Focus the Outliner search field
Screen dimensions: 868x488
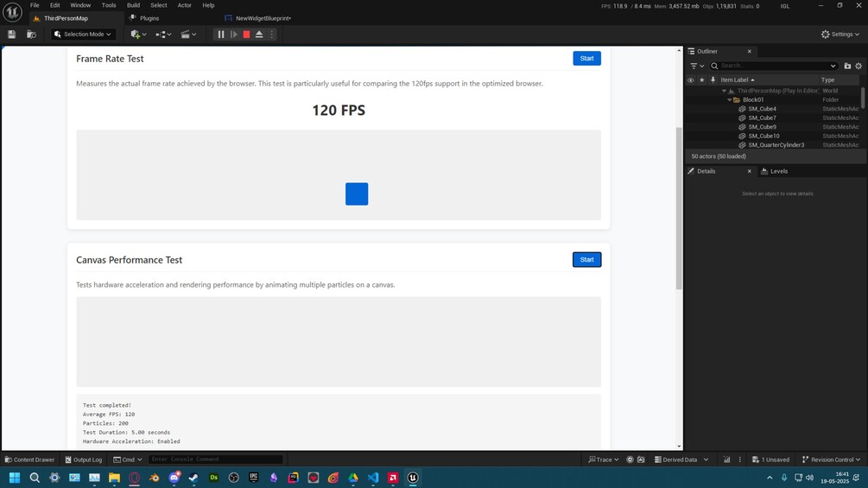pyautogui.click(x=773, y=66)
